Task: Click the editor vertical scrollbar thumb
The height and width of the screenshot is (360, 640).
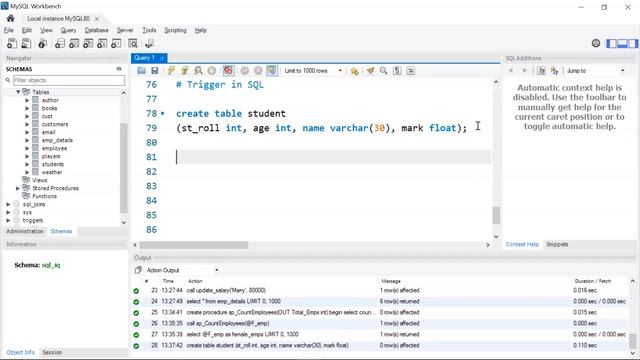Action: [496, 215]
